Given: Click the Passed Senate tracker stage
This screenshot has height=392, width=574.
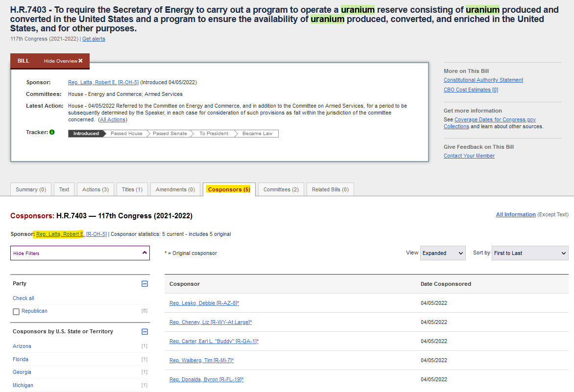Looking at the screenshot, I should click(x=170, y=134).
